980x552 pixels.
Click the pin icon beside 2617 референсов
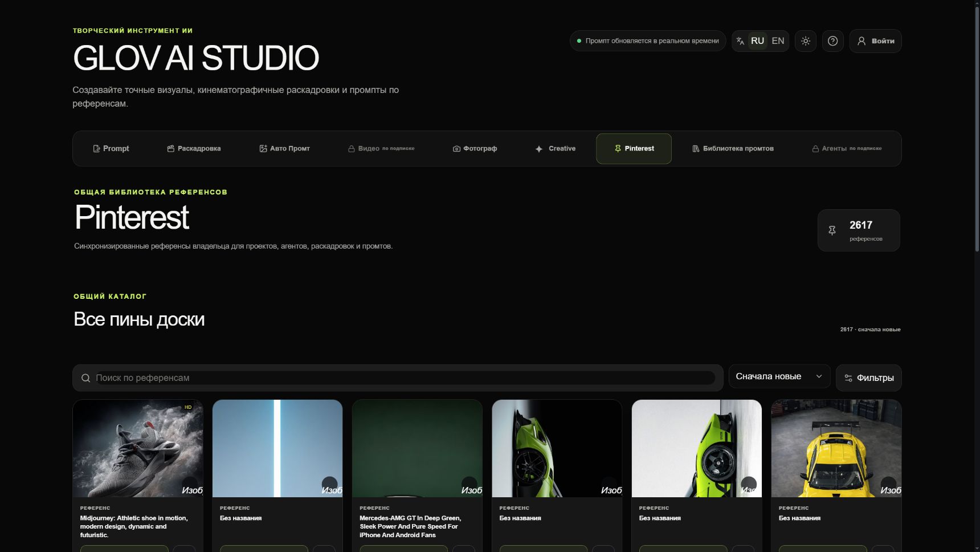pyautogui.click(x=832, y=230)
